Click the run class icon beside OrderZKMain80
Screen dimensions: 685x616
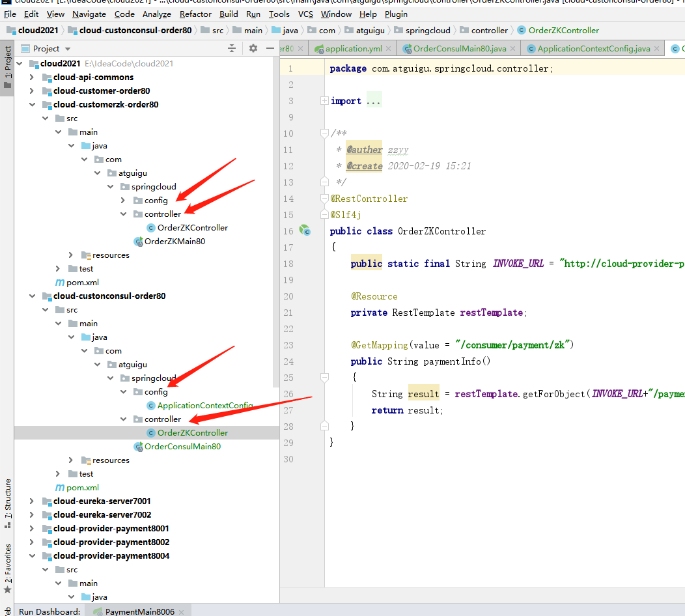click(139, 242)
